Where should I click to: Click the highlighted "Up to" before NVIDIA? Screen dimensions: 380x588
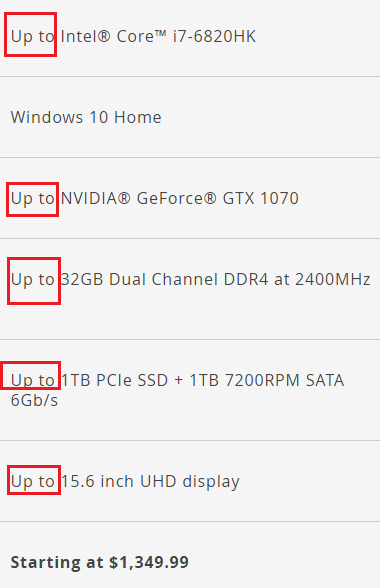click(33, 199)
